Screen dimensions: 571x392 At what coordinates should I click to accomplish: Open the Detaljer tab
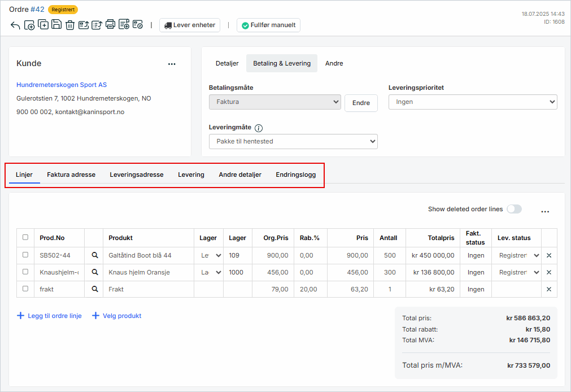[227, 63]
